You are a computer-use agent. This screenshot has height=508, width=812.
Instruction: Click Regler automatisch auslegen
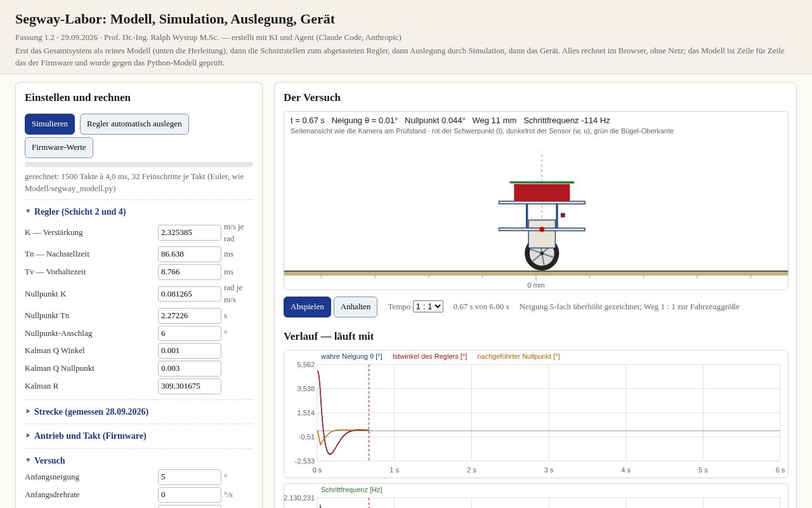[134, 124]
